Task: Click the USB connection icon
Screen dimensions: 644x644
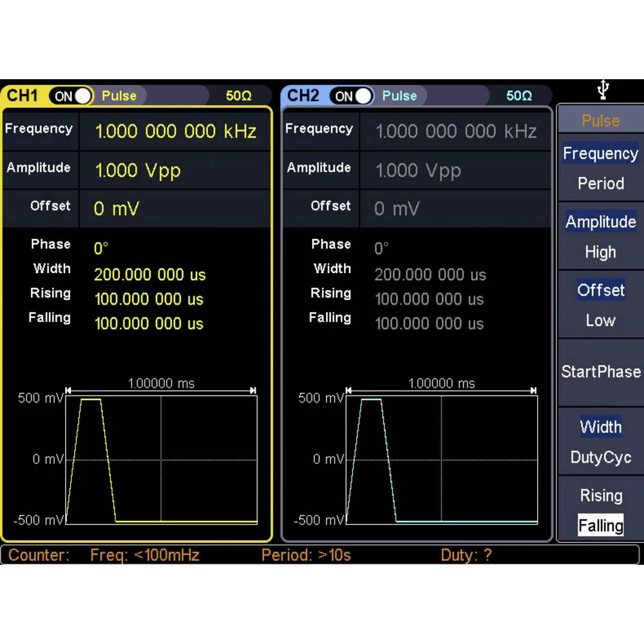Action: pyautogui.click(x=602, y=90)
